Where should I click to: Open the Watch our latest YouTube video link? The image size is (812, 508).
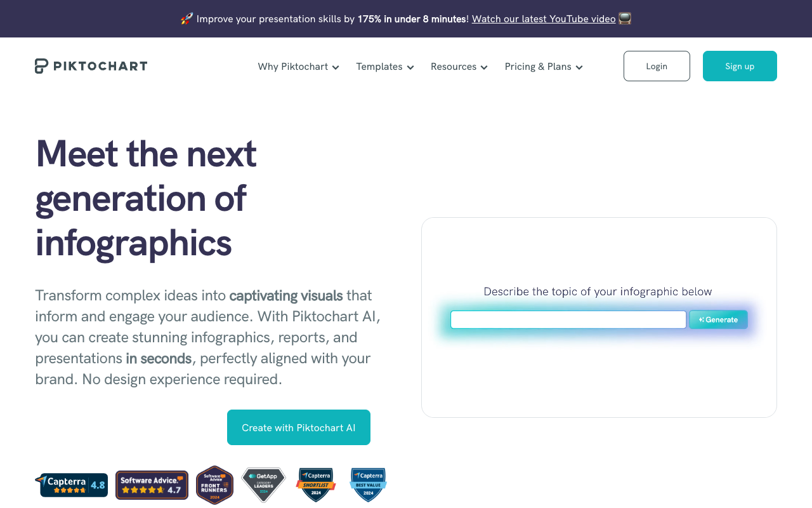544,19
